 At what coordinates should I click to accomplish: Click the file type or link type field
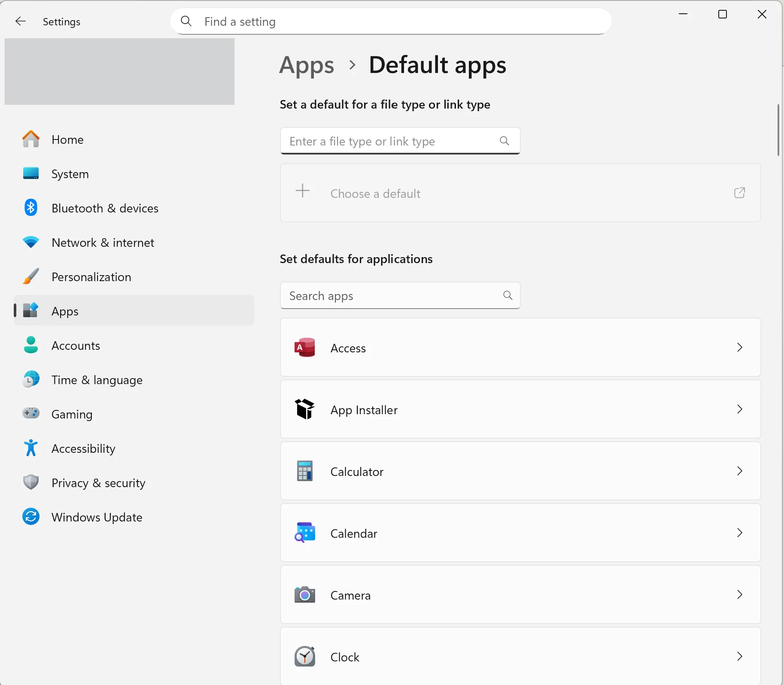tap(400, 141)
